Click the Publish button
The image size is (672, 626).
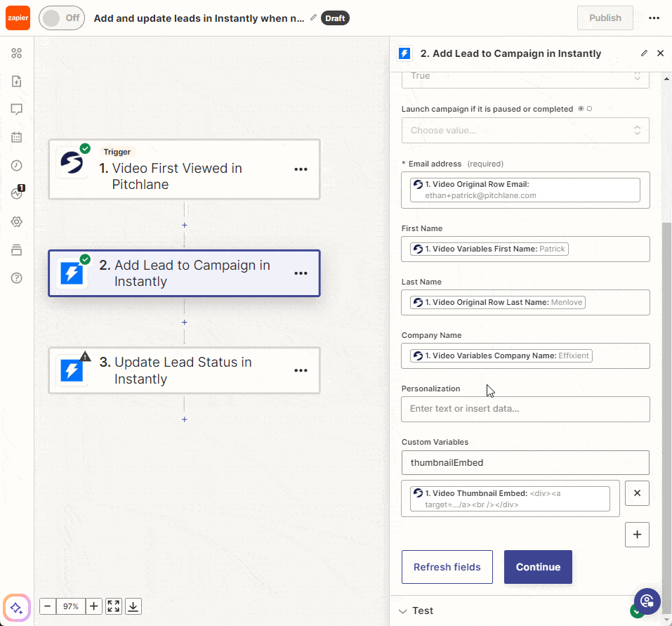pyautogui.click(x=605, y=18)
